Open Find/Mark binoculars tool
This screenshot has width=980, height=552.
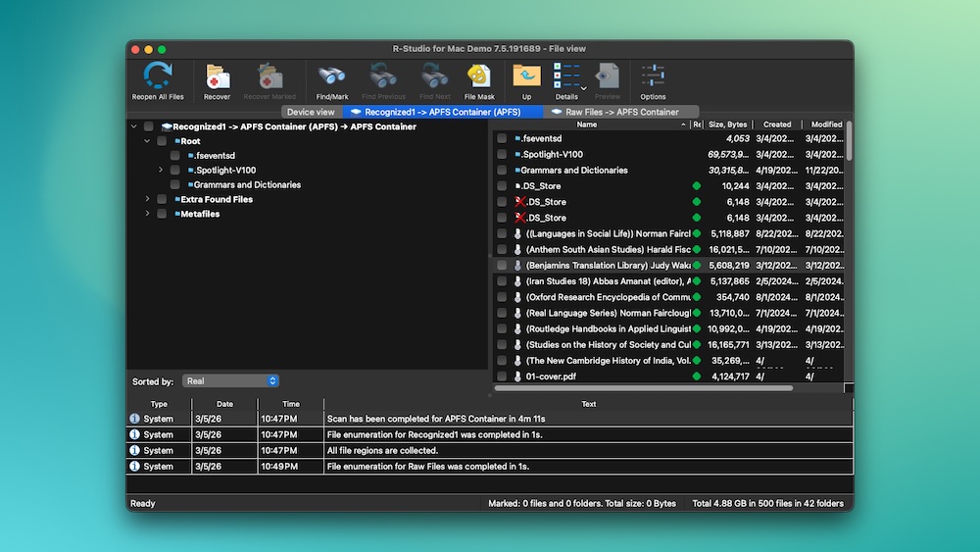point(332,76)
